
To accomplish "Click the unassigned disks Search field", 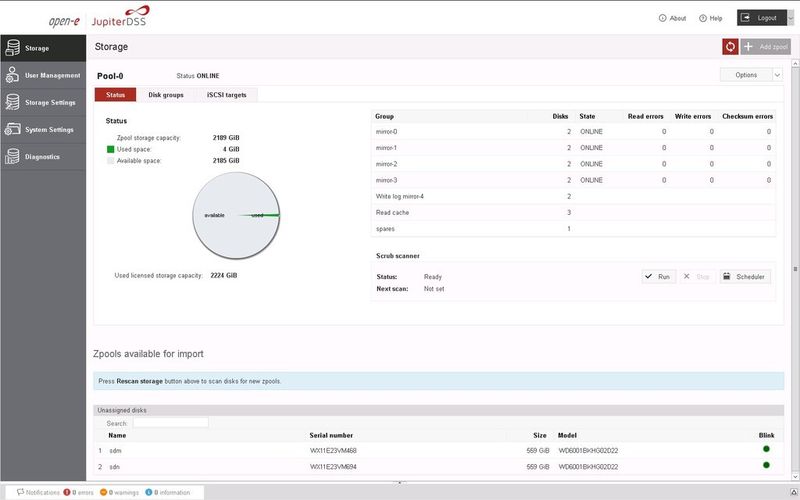I will click(x=170, y=423).
